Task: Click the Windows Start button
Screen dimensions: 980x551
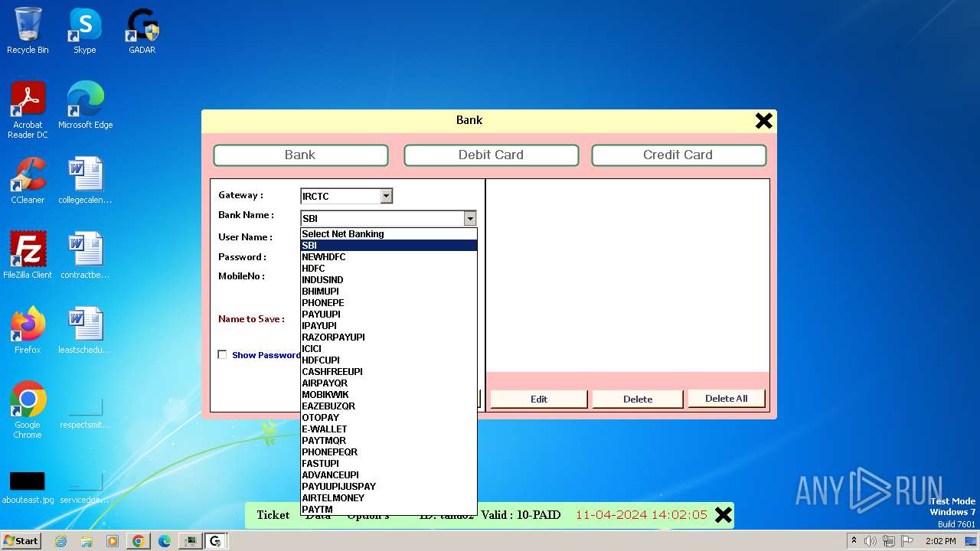Action: click(x=21, y=540)
